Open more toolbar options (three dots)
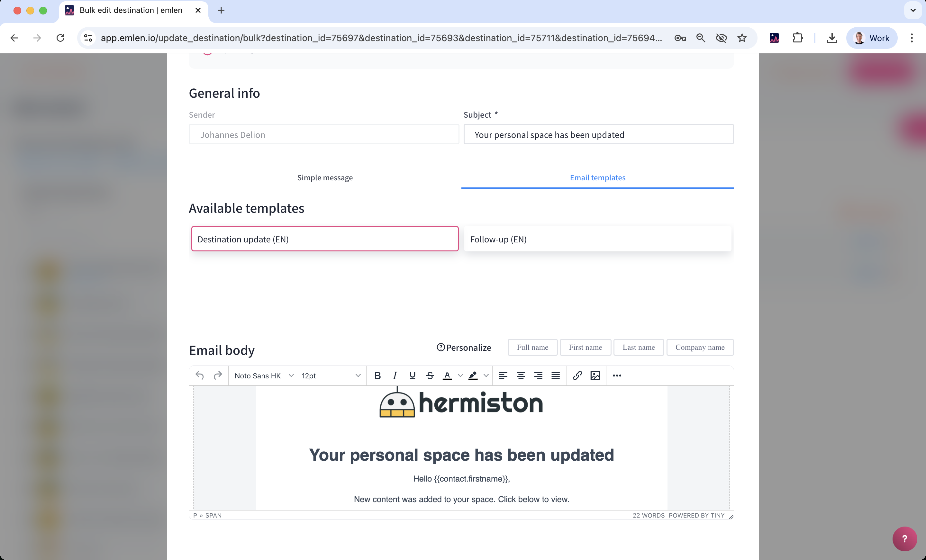 (x=617, y=375)
